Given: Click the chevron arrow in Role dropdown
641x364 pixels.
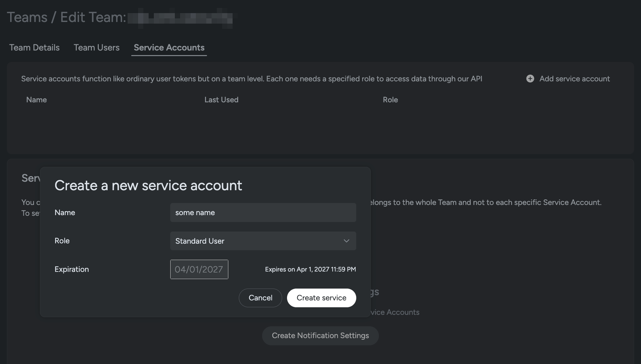Looking at the screenshot, I should coord(346,241).
